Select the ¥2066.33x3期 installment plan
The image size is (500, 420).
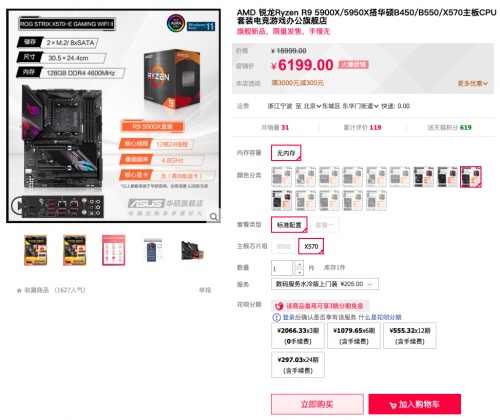click(x=298, y=336)
